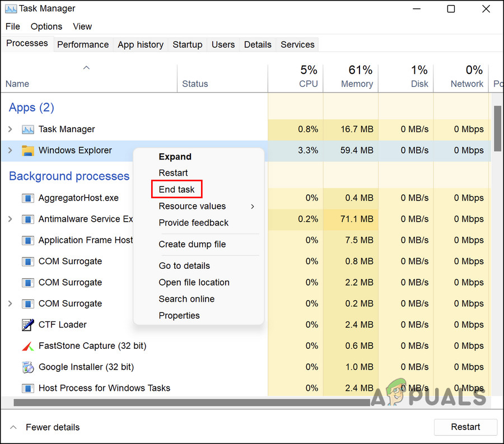Expand the Antimalware Service Executable row
This screenshot has width=504, height=444.
[10, 219]
